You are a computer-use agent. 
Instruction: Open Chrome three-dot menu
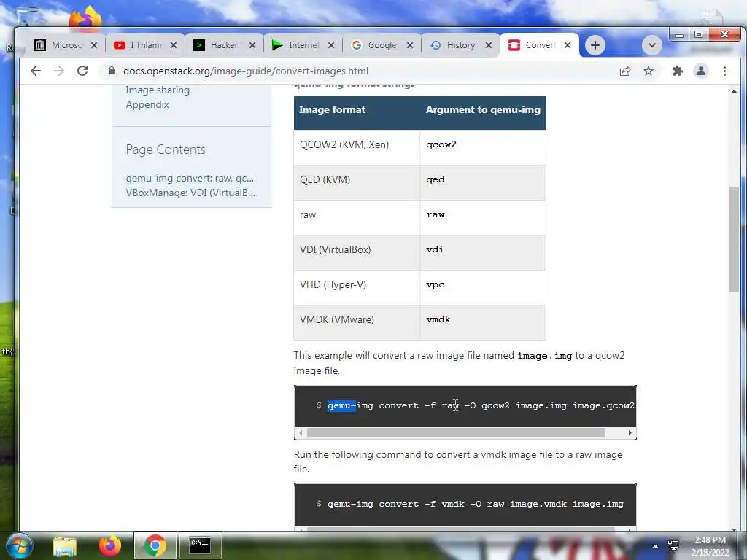[724, 71]
